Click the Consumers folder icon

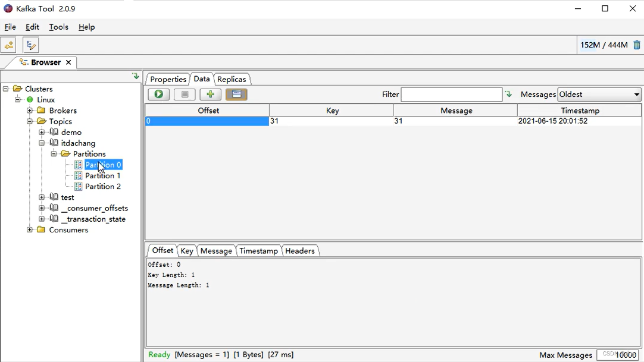tap(41, 229)
